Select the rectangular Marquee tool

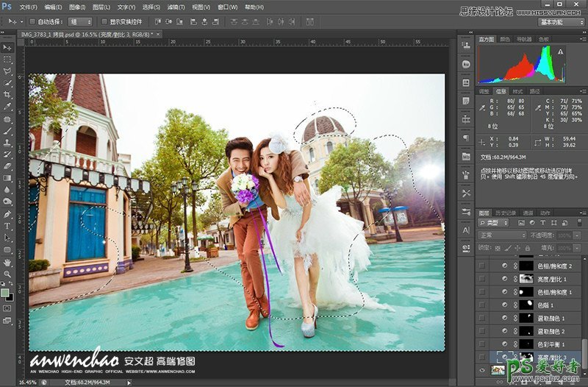point(7,59)
